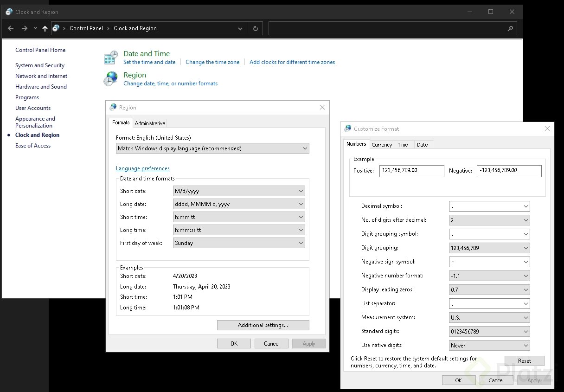Click the forward navigation arrow
Viewport: 564px width, 392px height.
[24, 28]
